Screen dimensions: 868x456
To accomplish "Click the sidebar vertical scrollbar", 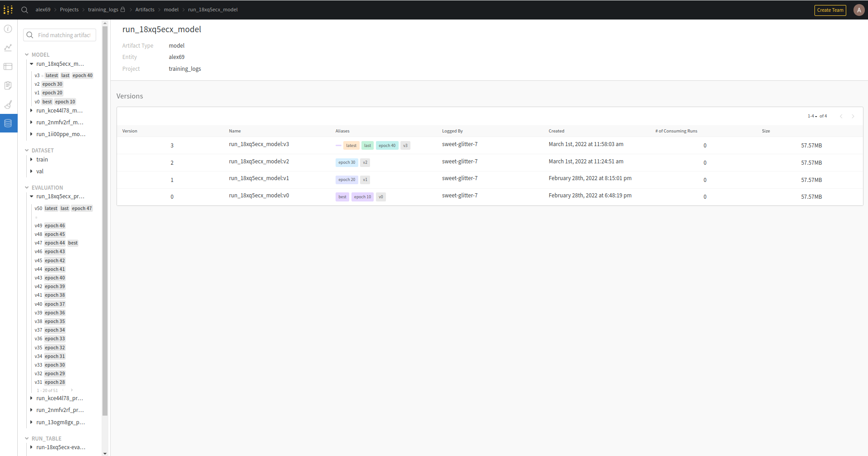I will 105,221.
